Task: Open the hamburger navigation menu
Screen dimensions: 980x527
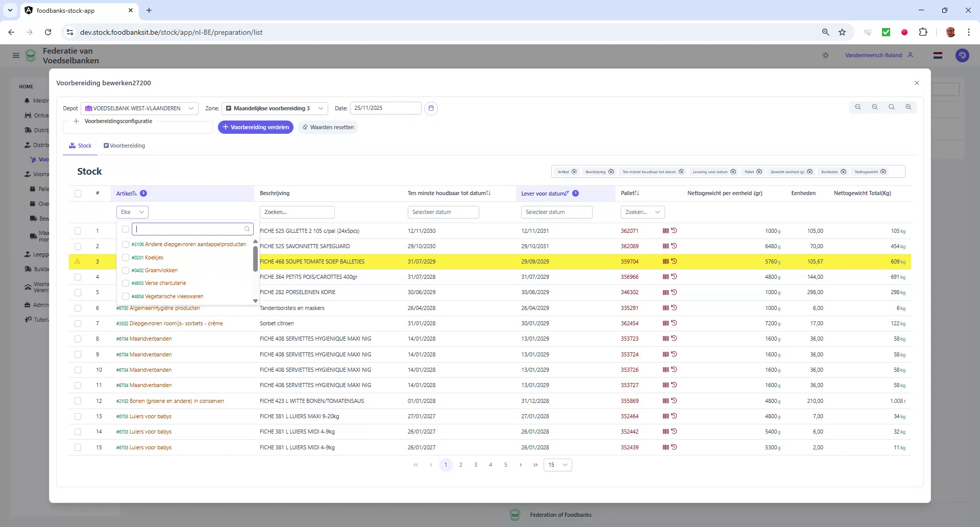Action: [16, 55]
